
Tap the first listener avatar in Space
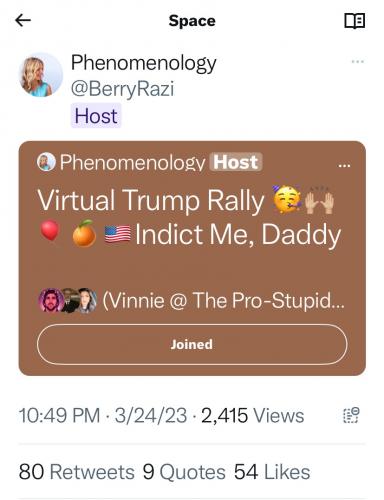pyautogui.click(x=52, y=300)
